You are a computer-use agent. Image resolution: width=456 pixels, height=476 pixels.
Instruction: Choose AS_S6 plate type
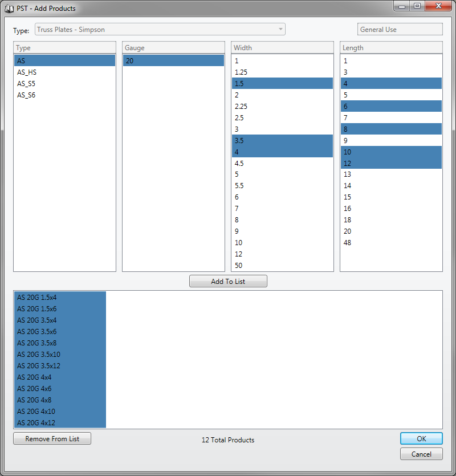tap(26, 95)
